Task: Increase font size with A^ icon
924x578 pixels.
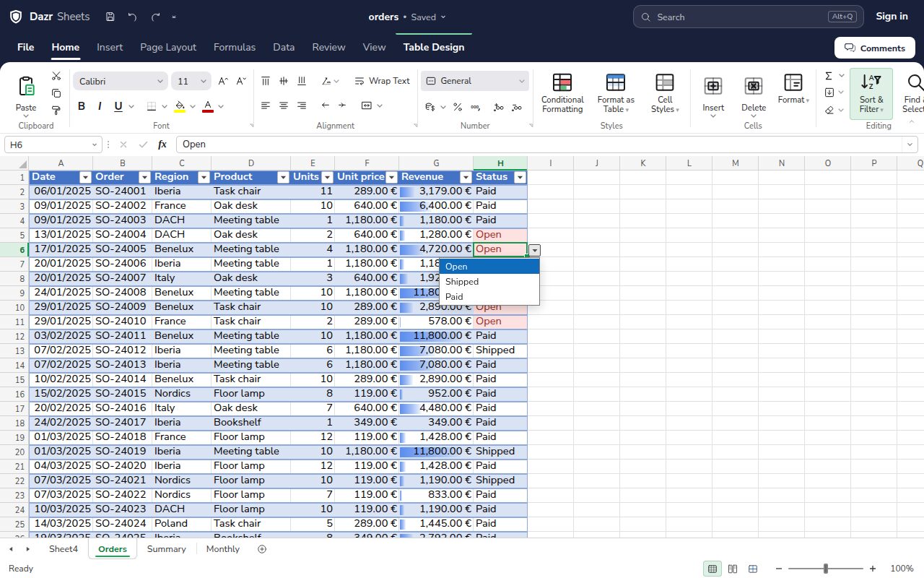Action: [x=223, y=81]
